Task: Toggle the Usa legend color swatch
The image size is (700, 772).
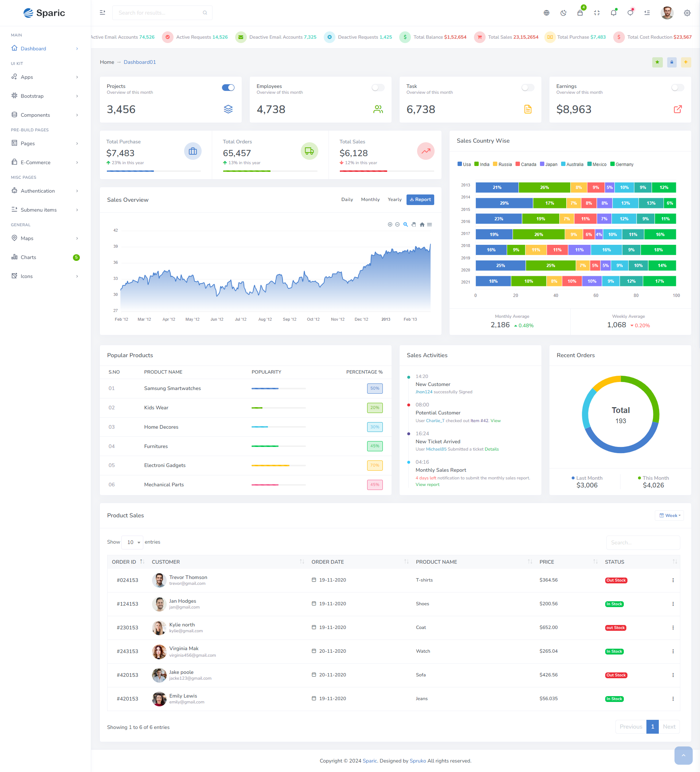Action: [459, 164]
